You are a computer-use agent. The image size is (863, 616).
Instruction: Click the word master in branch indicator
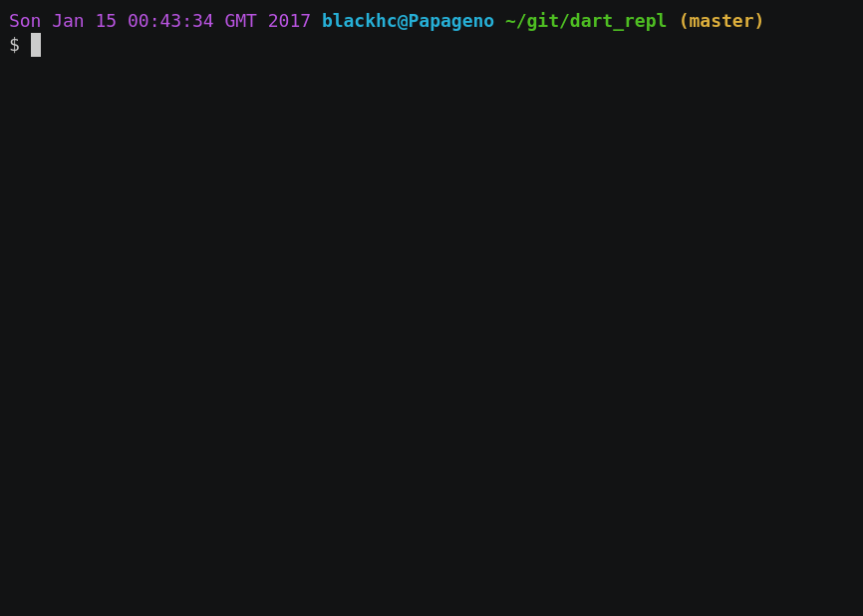coord(721,21)
